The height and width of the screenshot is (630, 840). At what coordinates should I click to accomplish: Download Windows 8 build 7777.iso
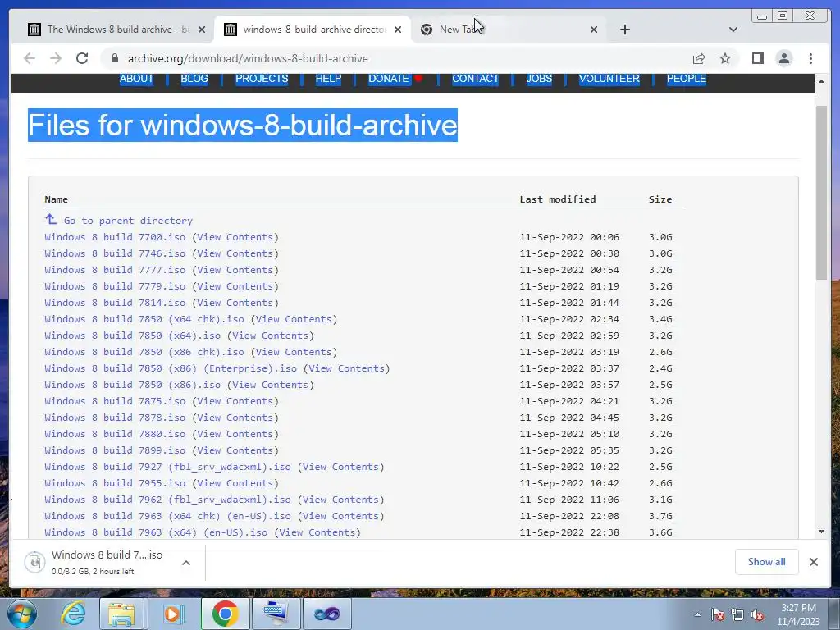click(115, 270)
